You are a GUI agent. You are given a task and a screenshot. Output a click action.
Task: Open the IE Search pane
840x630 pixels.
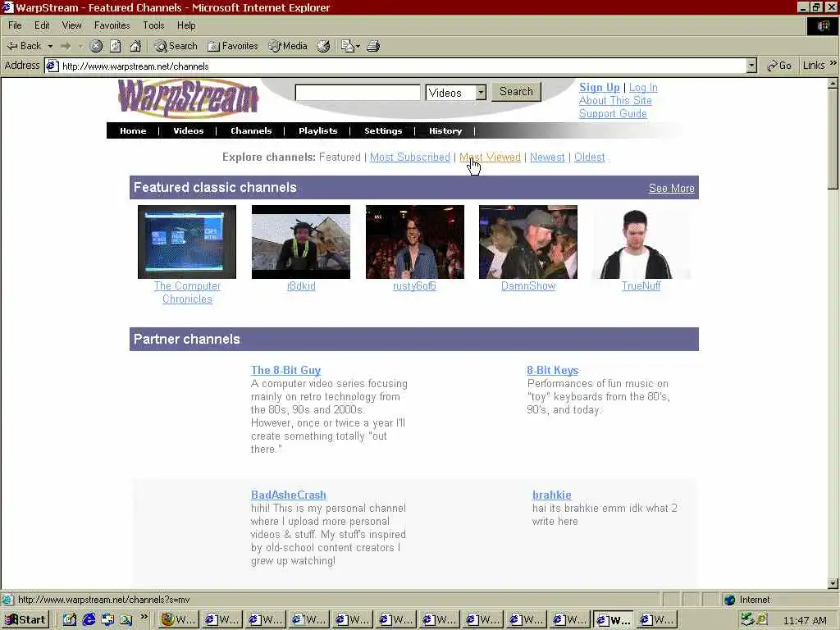coord(176,46)
